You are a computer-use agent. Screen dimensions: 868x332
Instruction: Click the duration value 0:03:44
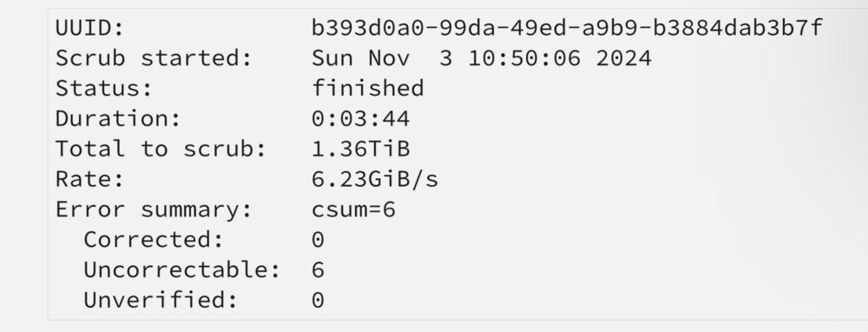[361, 118]
